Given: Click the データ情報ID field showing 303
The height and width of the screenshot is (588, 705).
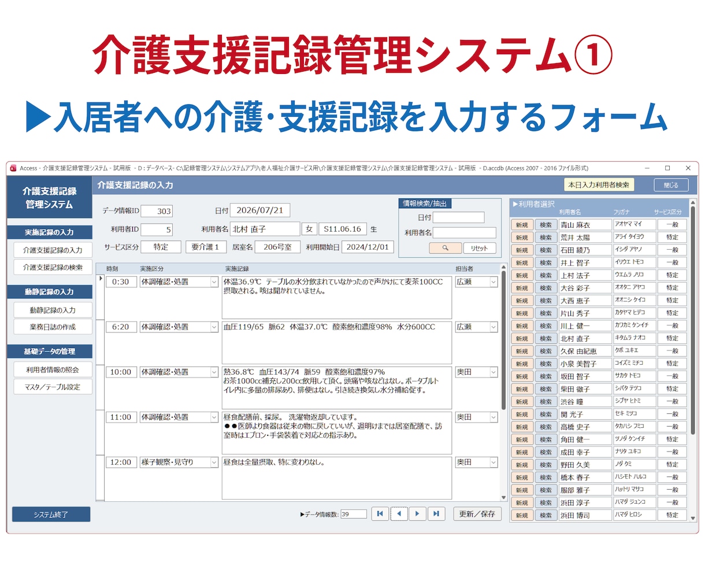Looking at the screenshot, I should (156, 211).
